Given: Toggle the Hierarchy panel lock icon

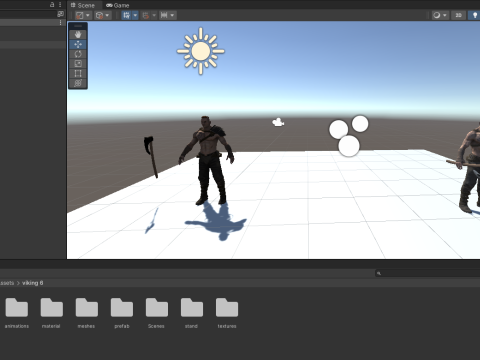Looking at the screenshot, I should (x=52, y=5).
